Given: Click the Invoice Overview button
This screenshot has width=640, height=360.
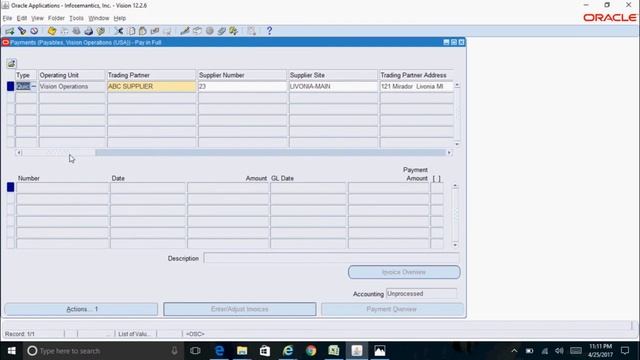Looking at the screenshot, I should point(404,272).
